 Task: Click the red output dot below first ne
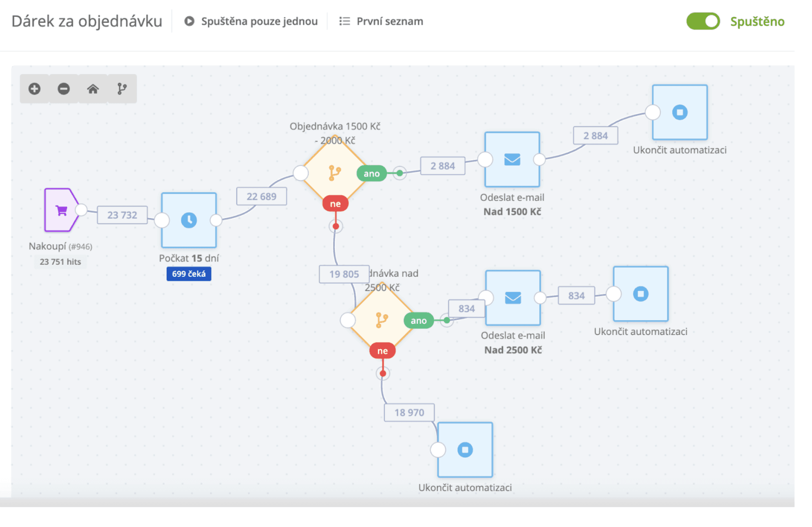335,226
